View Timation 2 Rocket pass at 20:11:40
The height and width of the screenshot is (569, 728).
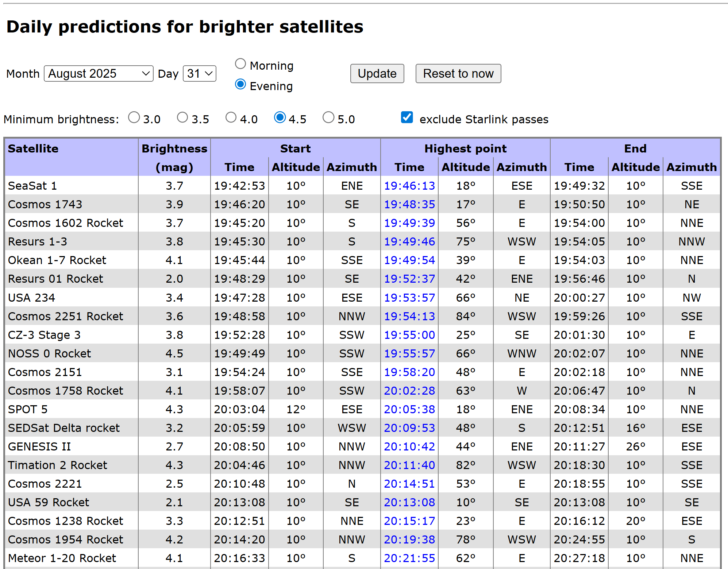tap(409, 465)
